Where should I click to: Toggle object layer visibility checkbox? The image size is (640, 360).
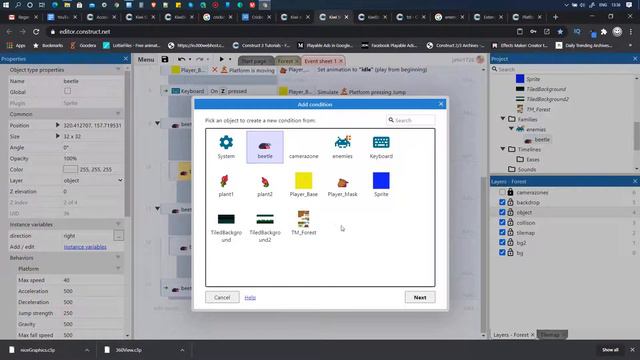coord(502,212)
